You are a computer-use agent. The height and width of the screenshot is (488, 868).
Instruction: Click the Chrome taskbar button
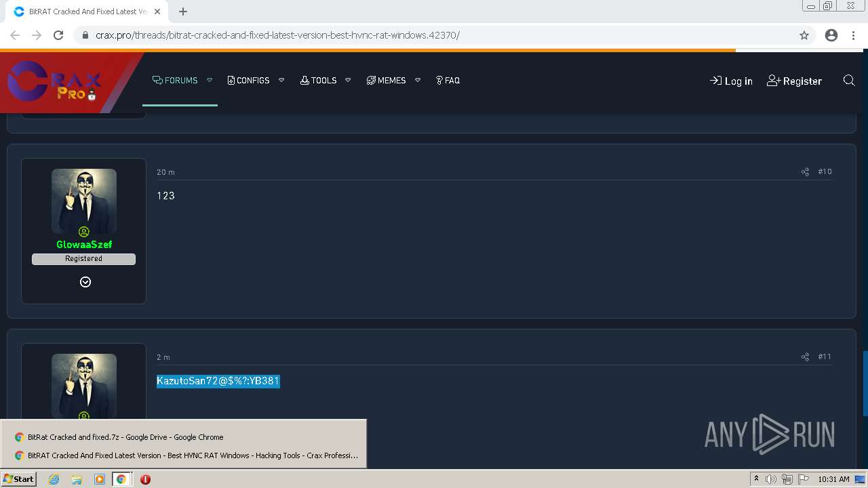[121, 479]
